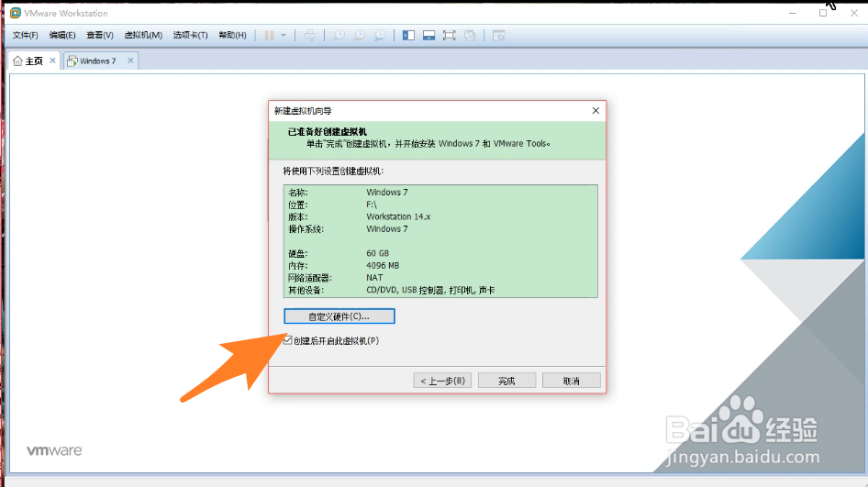This screenshot has width=868, height=487.
Task: Click the VMware Workstation title bar icon
Action: [x=16, y=13]
